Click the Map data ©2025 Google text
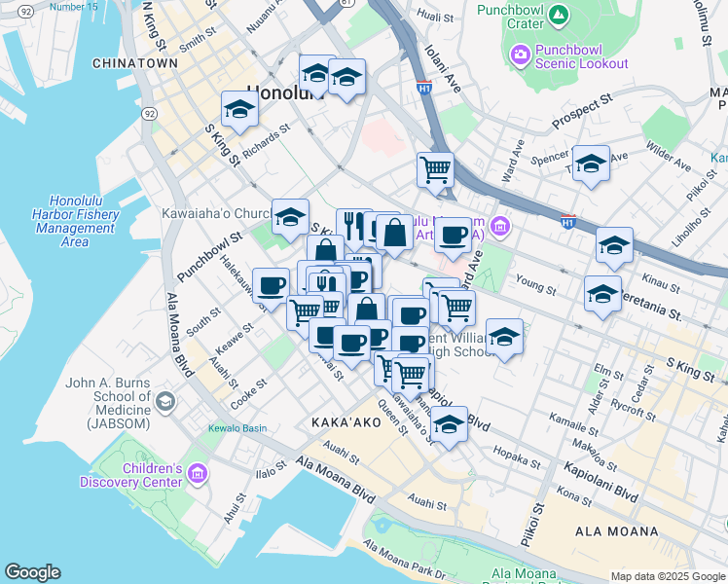This screenshot has height=584, width=728. (x=667, y=576)
